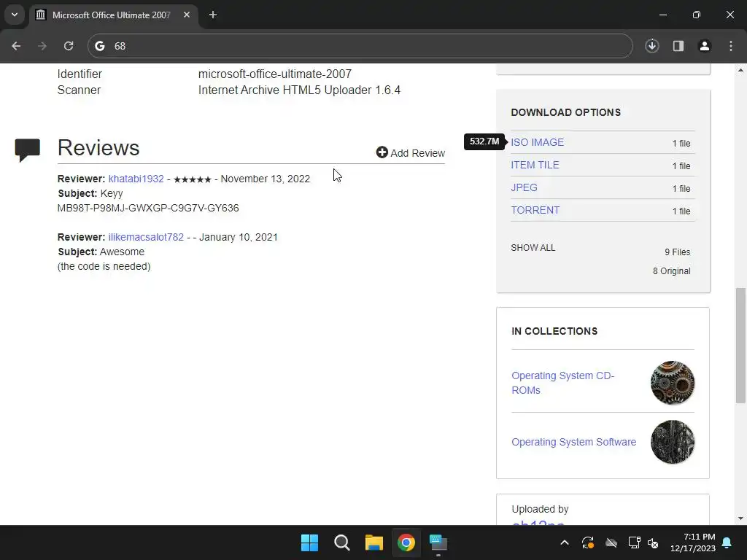Go back to the previous page
Screen dimensions: 747x560
(x=16, y=46)
